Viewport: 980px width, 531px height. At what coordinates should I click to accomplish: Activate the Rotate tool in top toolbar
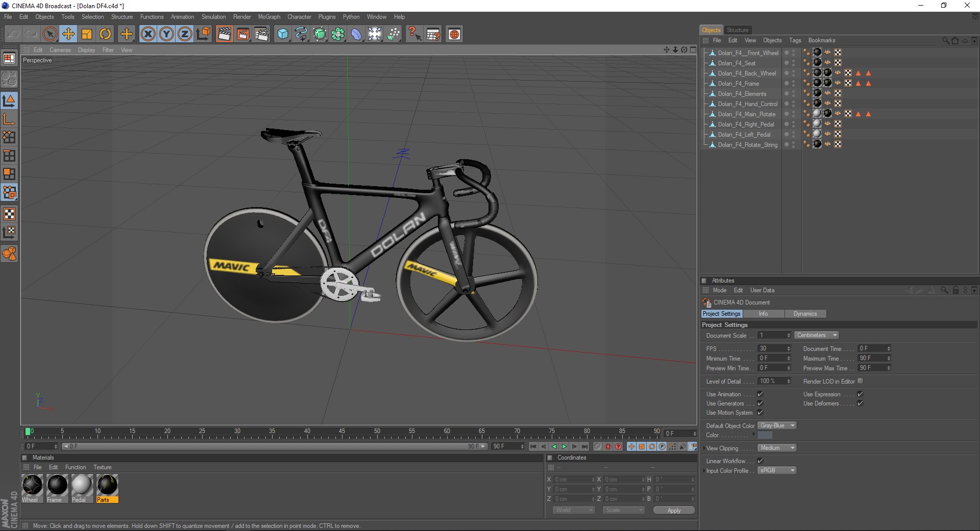coord(105,34)
